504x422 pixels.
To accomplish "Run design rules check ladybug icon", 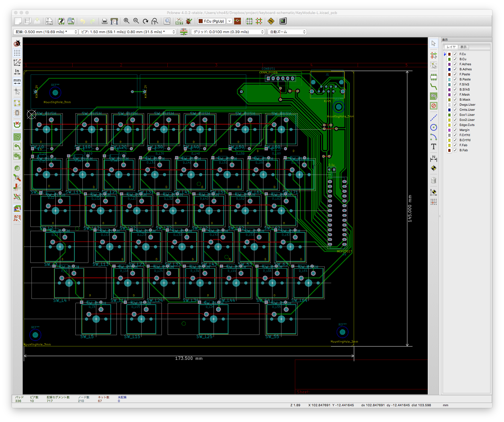I will (x=189, y=21).
